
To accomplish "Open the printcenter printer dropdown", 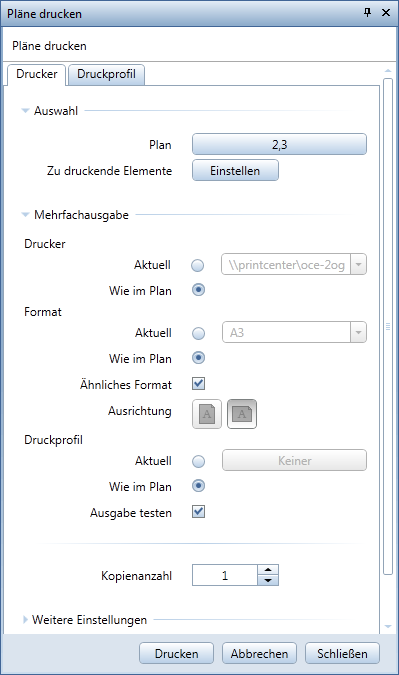I will click(358, 264).
